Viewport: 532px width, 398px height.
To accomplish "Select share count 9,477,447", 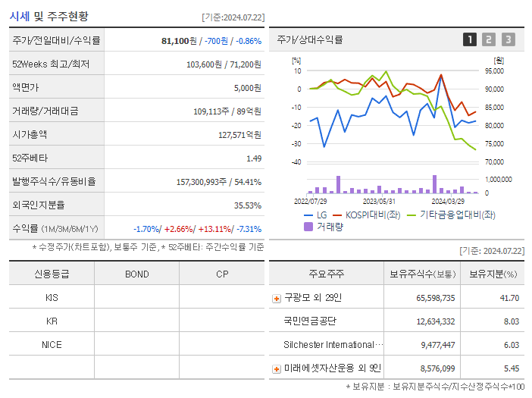I will point(438,346).
